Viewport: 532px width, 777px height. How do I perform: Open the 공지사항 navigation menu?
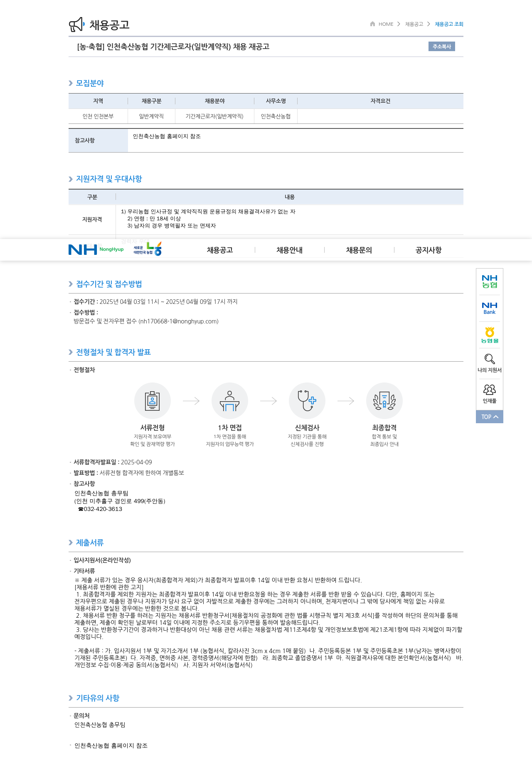(x=429, y=250)
